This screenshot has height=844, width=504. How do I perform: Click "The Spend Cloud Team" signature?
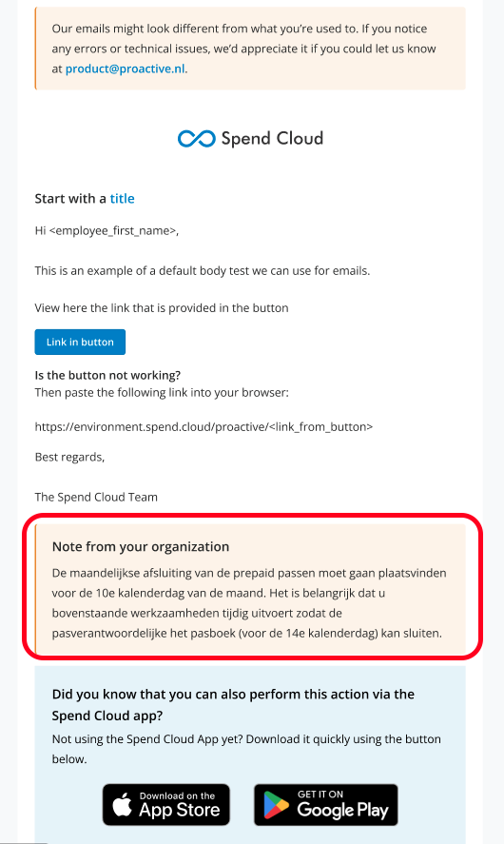[x=96, y=497]
